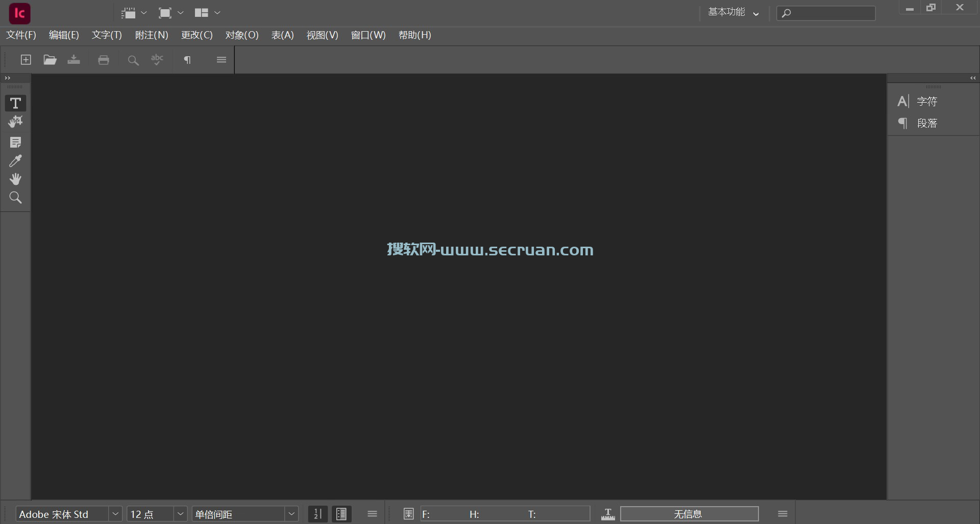Open the 更改(C) menu
Image resolution: width=980 pixels, height=524 pixels.
click(197, 35)
